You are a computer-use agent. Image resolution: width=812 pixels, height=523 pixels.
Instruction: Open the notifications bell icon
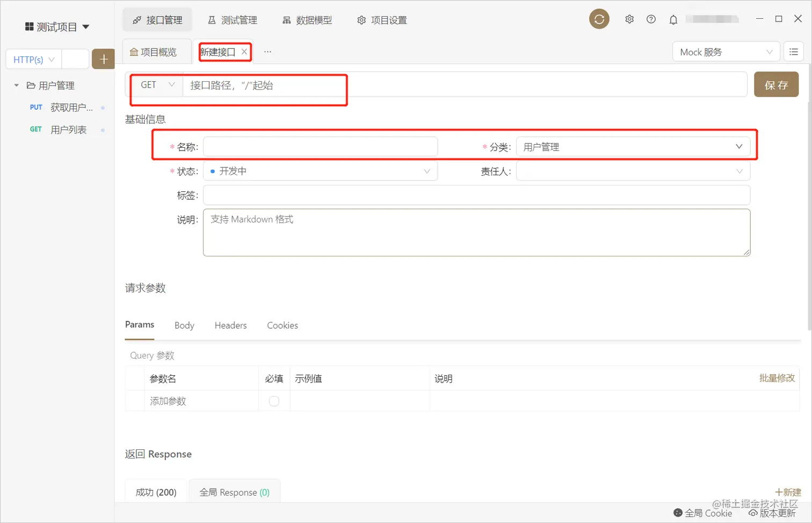(x=673, y=20)
